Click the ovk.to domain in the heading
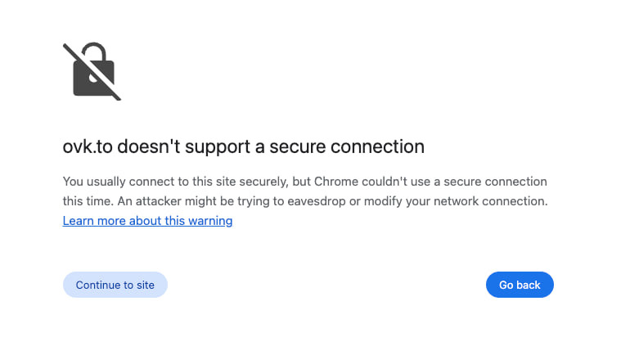This screenshot has width=621, height=364. [88, 146]
